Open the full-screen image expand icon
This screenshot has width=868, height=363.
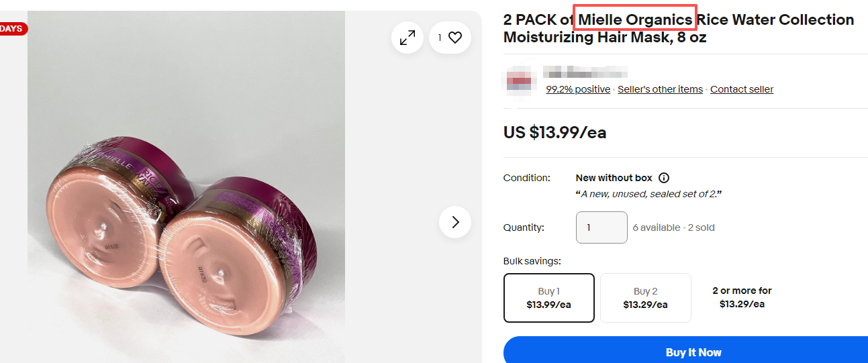click(407, 38)
